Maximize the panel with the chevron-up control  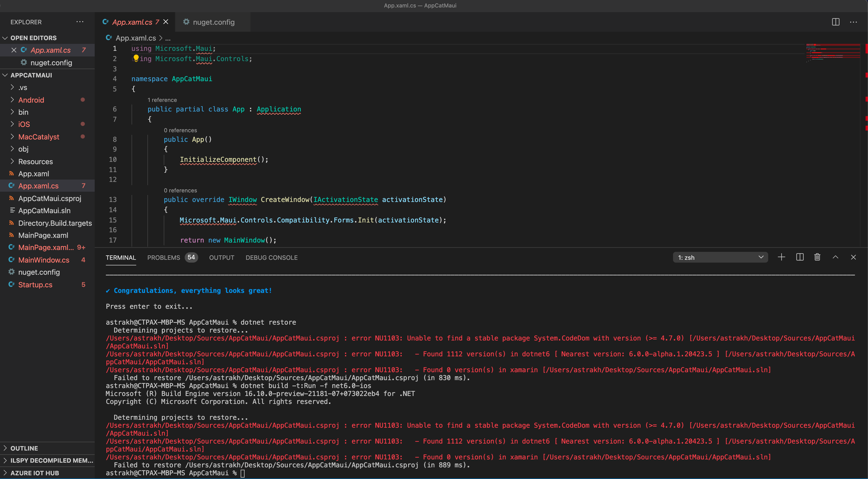click(836, 257)
